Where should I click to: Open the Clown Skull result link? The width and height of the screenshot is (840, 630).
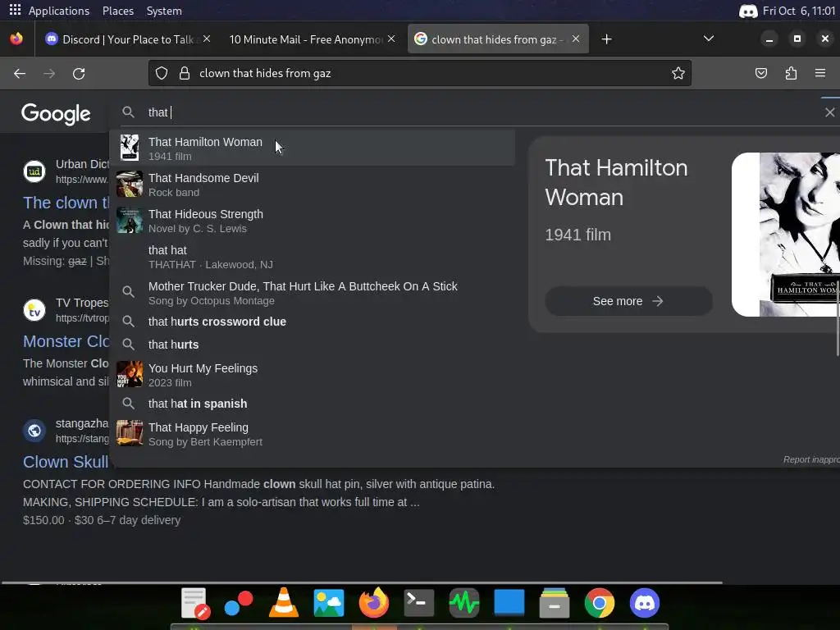66,462
